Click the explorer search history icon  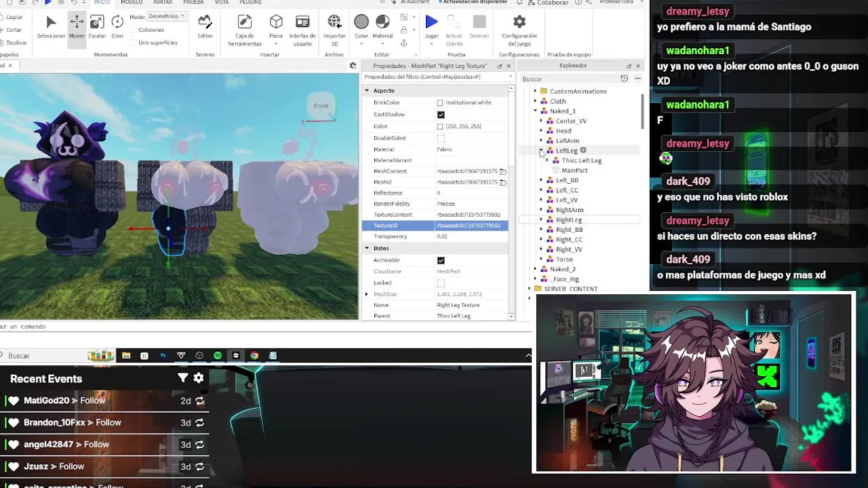pos(625,79)
